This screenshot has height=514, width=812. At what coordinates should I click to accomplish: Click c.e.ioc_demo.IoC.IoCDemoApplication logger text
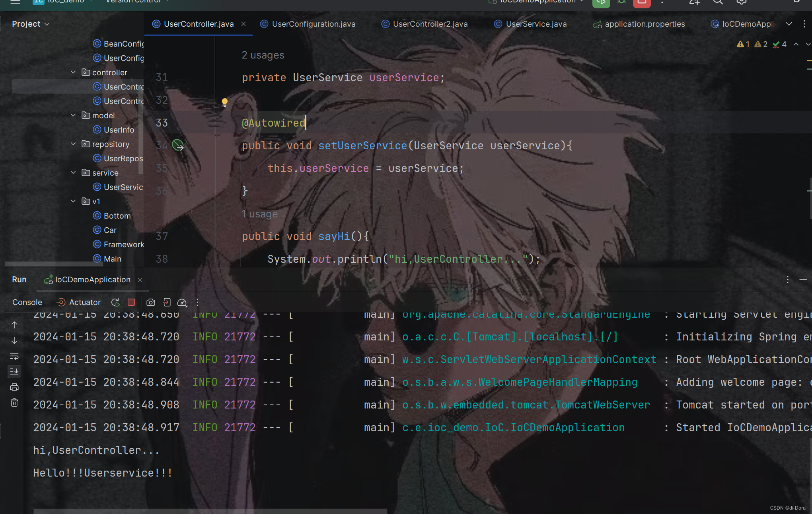513,427
